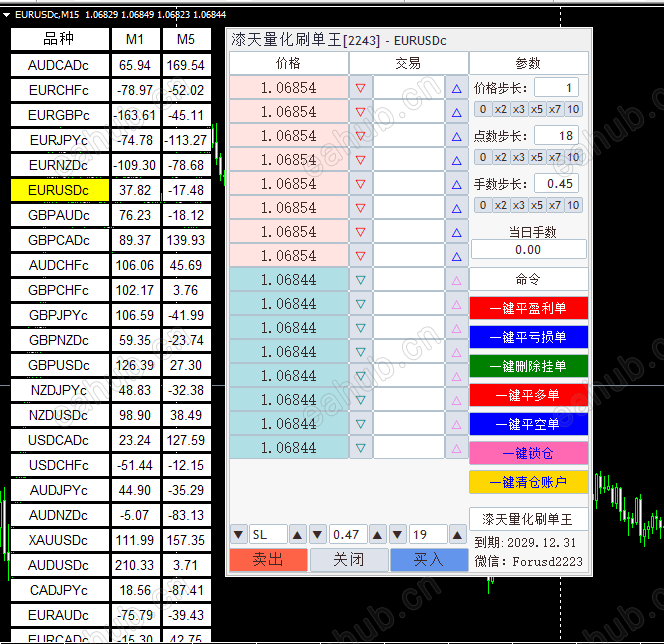664x644 pixels.
Task: Set 价格步长 multiplier to x2
Action: tap(501, 109)
